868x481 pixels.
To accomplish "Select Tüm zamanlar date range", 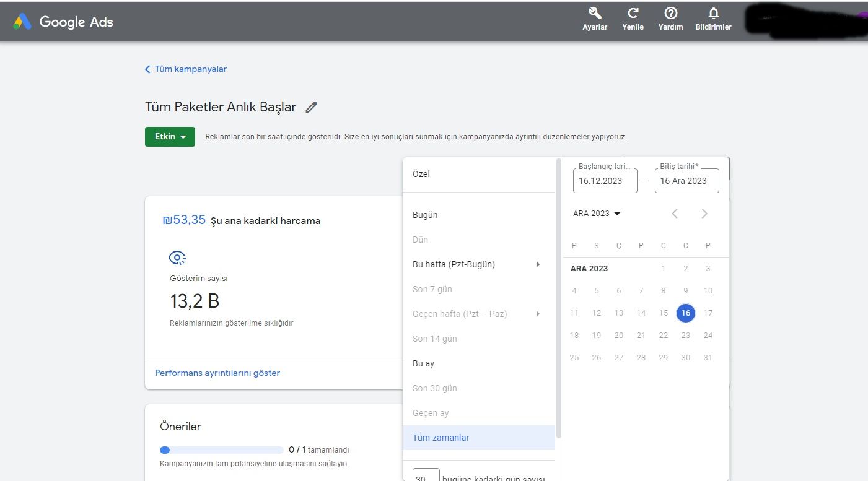I will 479,438.
